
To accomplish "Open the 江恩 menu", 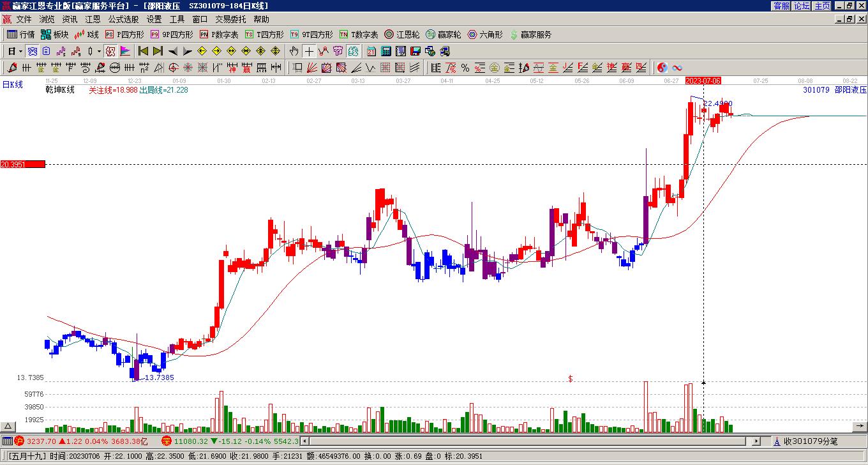I will (93, 20).
